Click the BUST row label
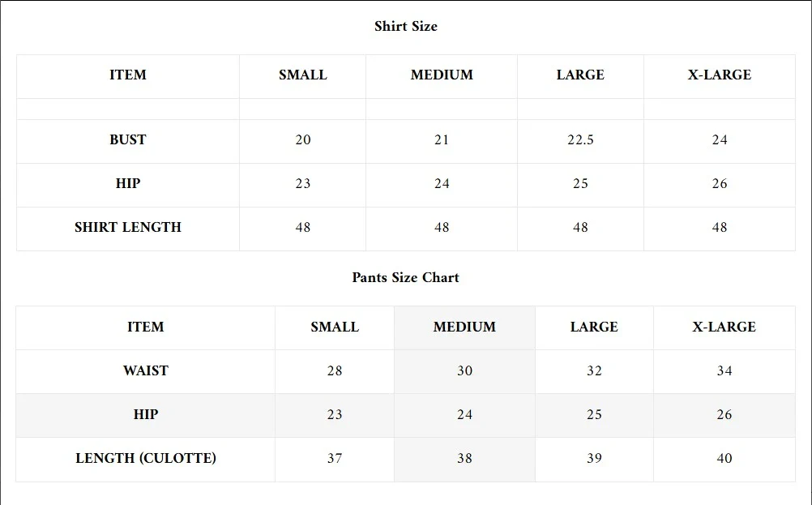This screenshot has width=812, height=505. point(128,139)
